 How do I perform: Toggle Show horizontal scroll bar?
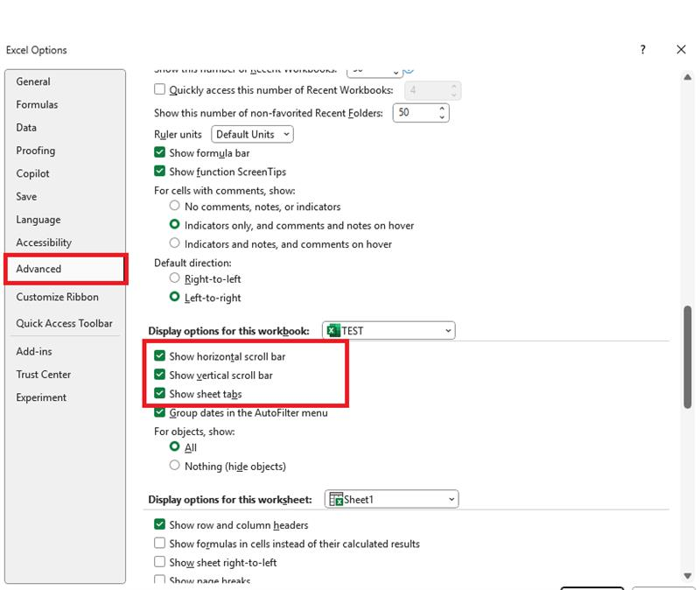click(159, 356)
